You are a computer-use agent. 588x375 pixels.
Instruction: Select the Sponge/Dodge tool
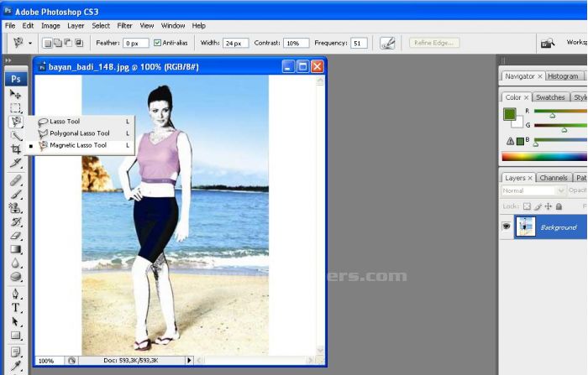pyautogui.click(x=15, y=277)
